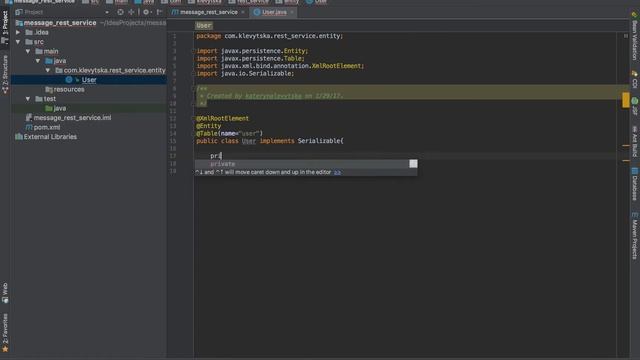Open Maven Projects tool window
Image resolution: width=640 pixels, height=360 pixels.
(x=635, y=236)
